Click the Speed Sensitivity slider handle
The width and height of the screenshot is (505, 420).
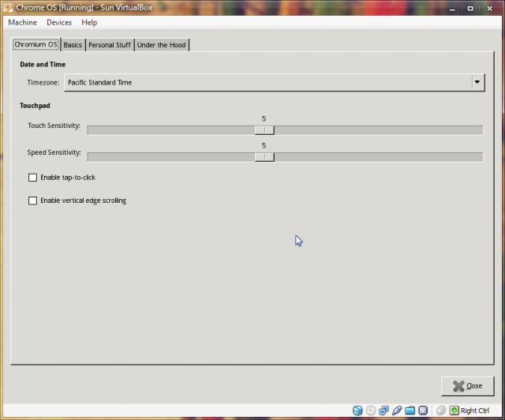[x=264, y=157]
